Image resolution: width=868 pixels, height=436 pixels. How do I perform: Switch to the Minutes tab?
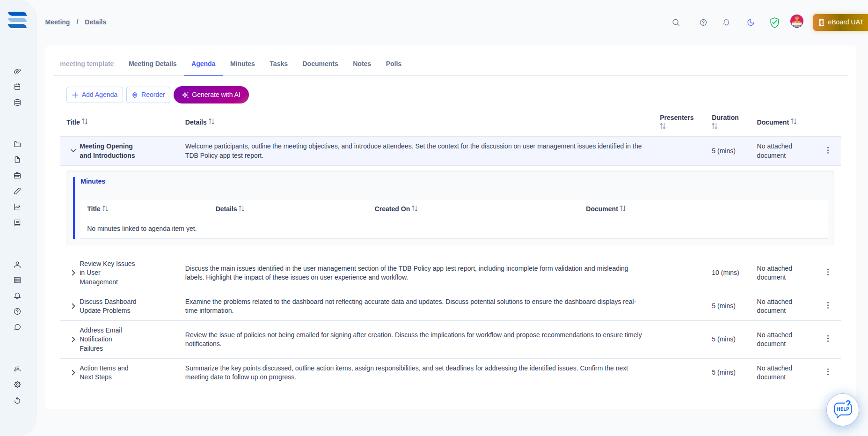click(242, 64)
